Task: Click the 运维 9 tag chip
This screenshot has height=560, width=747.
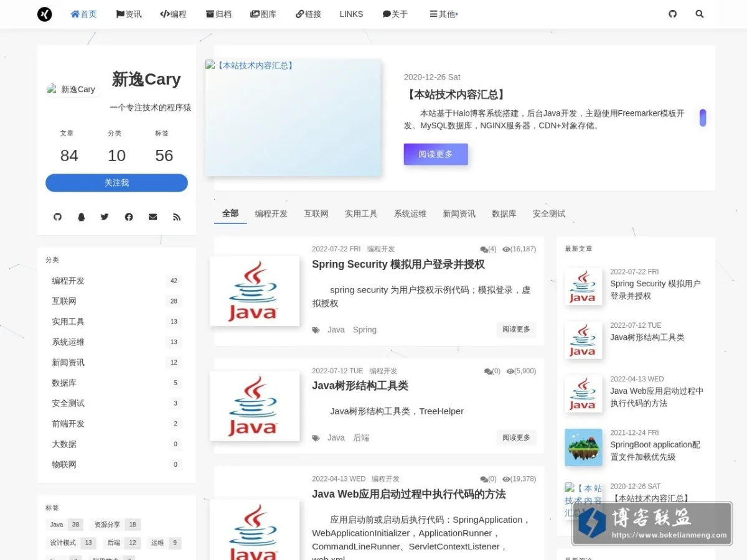Action: point(164,543)
